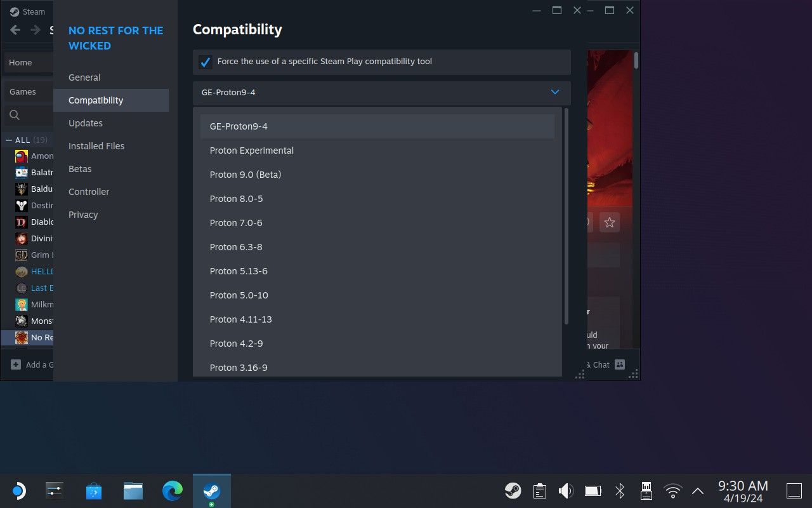Viewport: 812px width, 508px height.
Task: Open the Privacy settings tab
Action: tap(111, 215)
